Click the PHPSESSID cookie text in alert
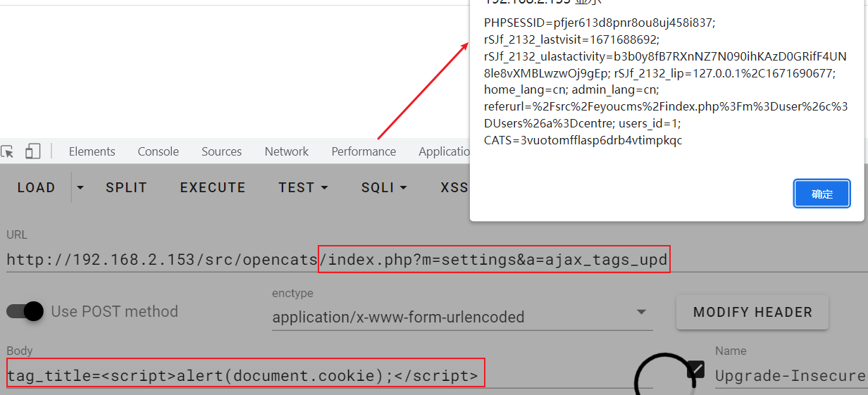The image size is (868, 395). point(600,23)
